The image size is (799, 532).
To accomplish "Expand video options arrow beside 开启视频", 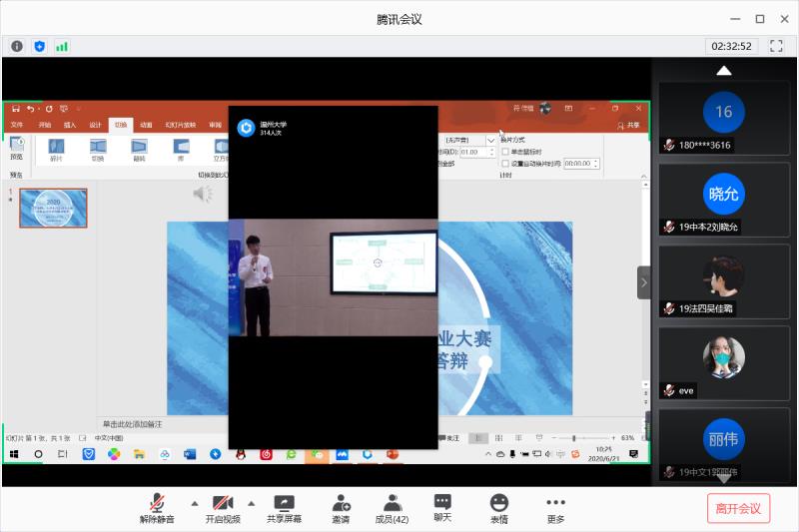I will tap(252, 502).
